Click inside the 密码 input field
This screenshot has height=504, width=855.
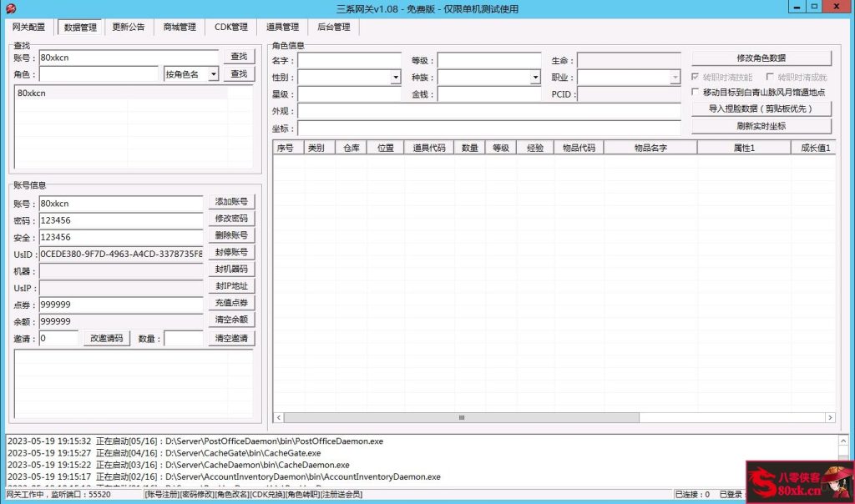pos(121,219)
